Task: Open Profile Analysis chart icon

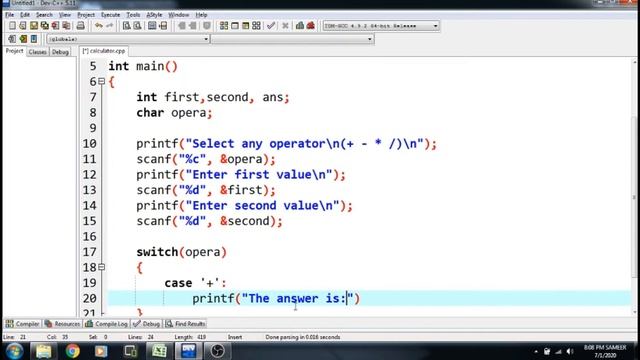Action: coord(300,26)
